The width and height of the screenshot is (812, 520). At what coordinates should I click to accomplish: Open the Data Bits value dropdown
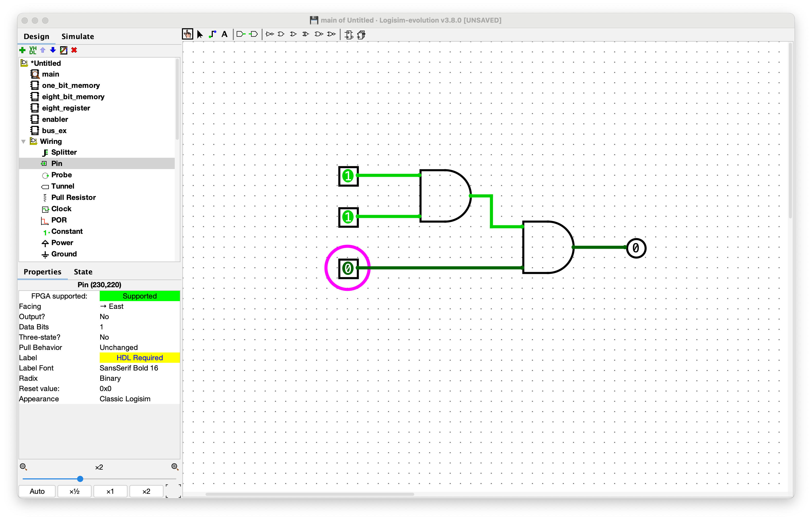tap(140, 327)
